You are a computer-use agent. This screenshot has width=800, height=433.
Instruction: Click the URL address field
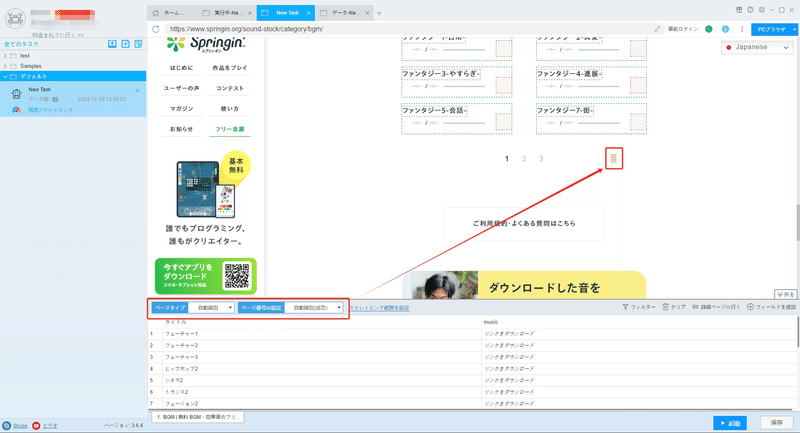click(408, 29)
